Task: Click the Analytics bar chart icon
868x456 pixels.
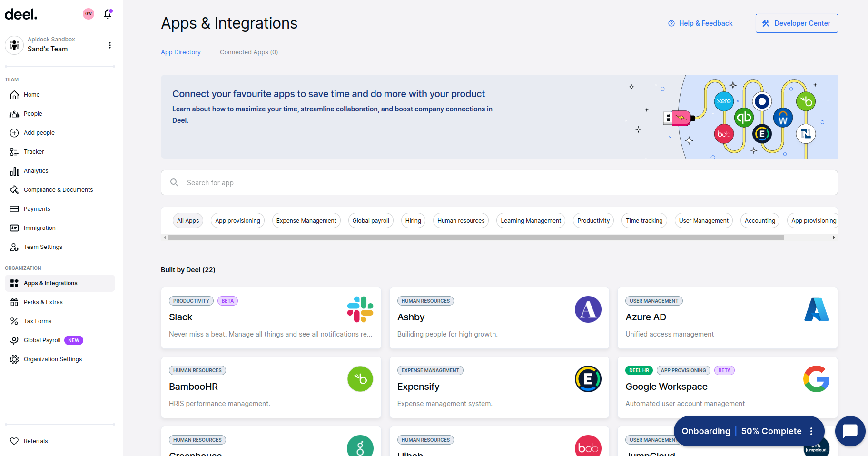Action: click(x=14, y=171)
